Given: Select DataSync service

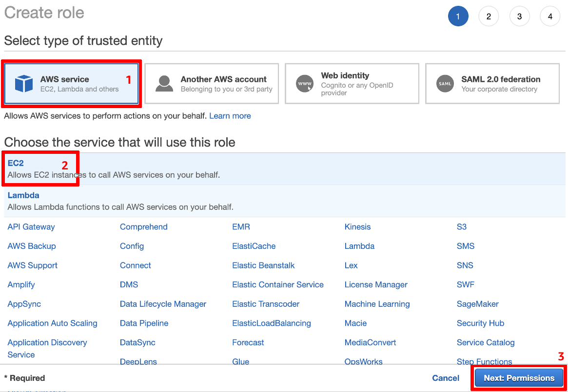Looking at the screenshot, I should (137, 342).
